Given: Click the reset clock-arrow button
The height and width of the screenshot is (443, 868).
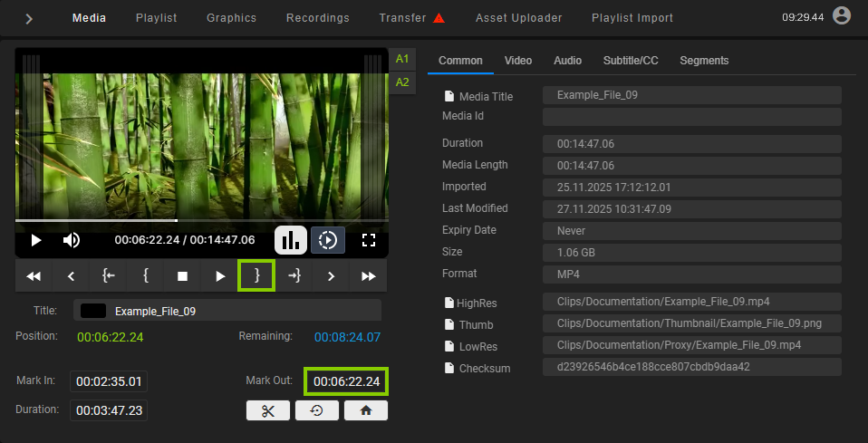Looking at the screenshot, I should (316, 410).
